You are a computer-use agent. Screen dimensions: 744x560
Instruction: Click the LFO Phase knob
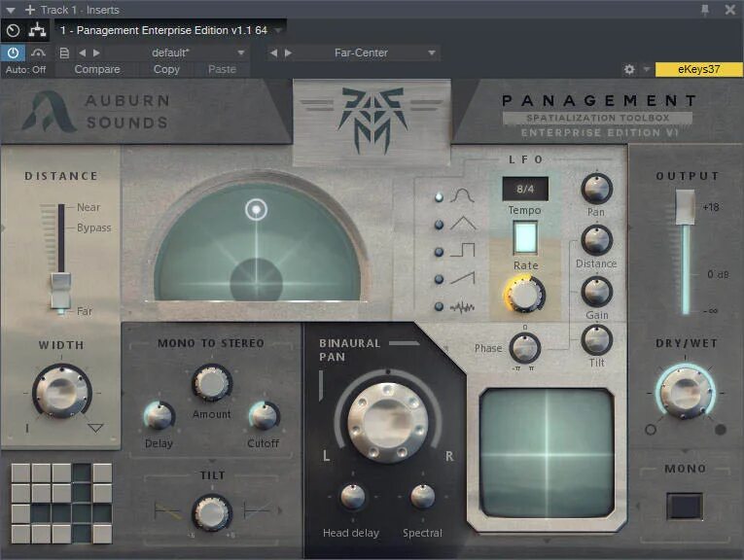524,348
